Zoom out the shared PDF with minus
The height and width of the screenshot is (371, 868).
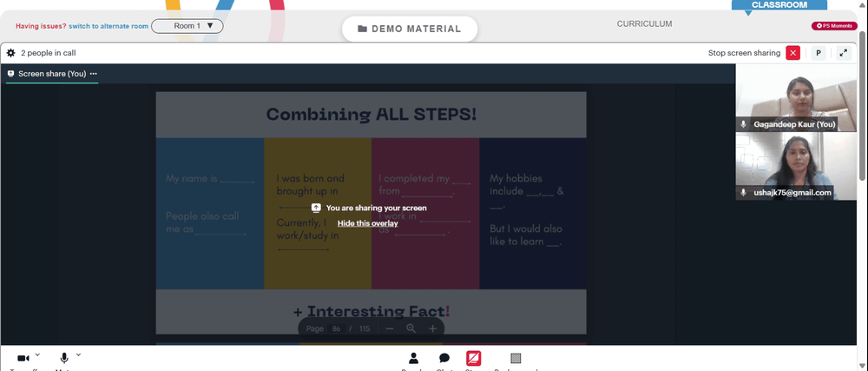[390, 328]
